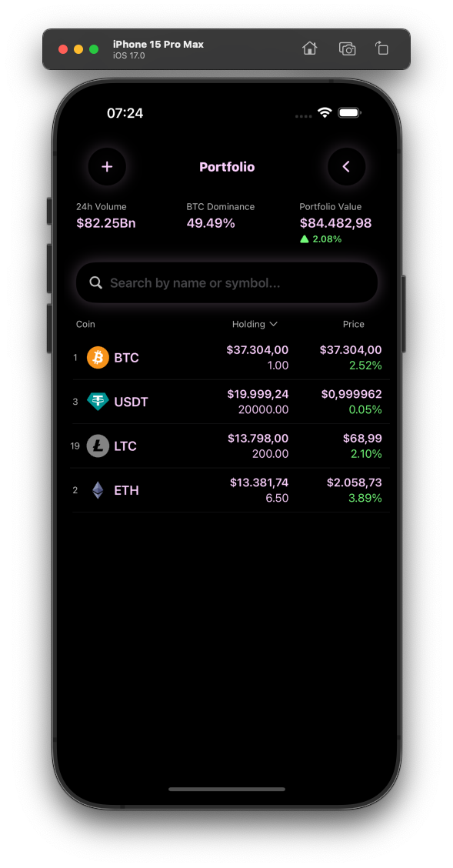The height and width of the screenshot is (868, 453).
Task: Collapse the Holding column sorting chevron
Action: pyautogui.click(x=275, y=324)
